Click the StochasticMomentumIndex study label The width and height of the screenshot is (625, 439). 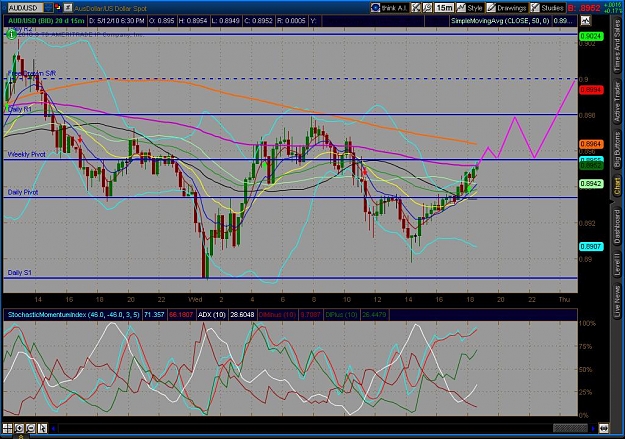coord(74,315)
